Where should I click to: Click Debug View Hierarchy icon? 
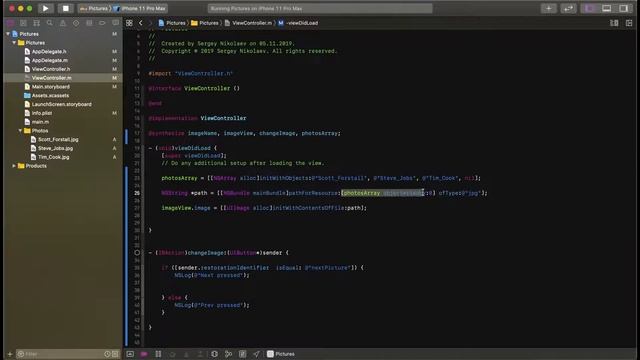(214, 354)
